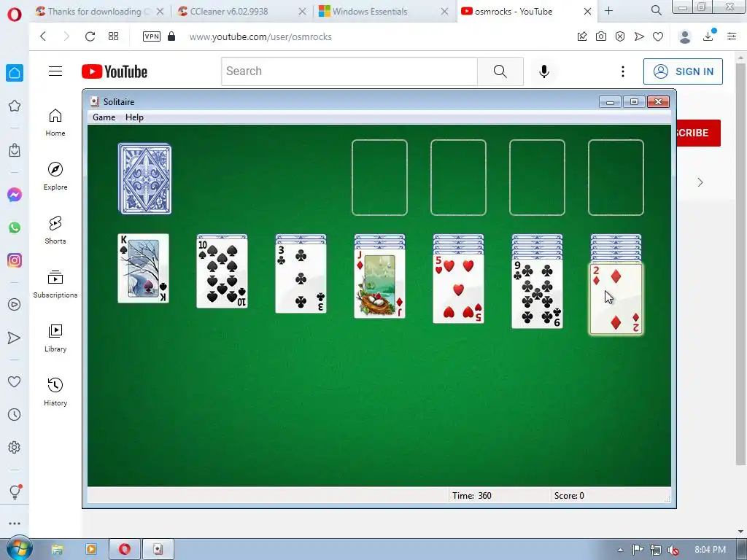Open the Opera menu logo
The width and height of the screenshot is (747, 560).
point(15,15)
